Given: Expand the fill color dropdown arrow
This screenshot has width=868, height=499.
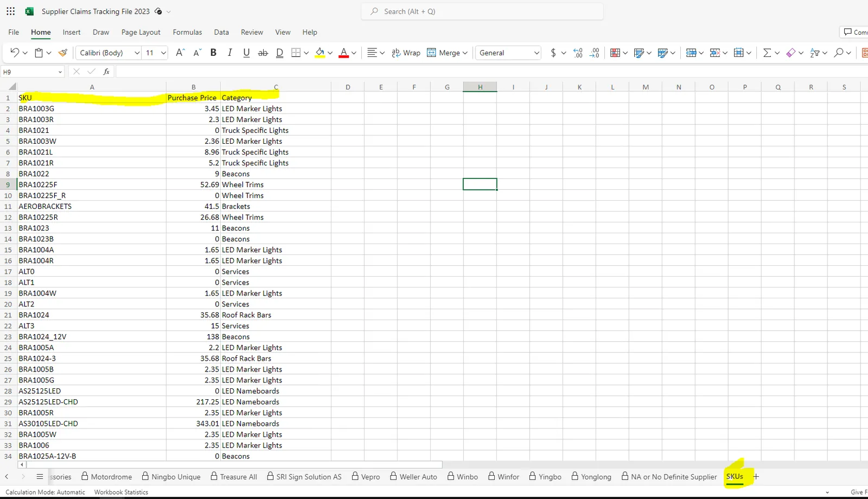Looking at the screenshot, I should [x=330, y=53].
